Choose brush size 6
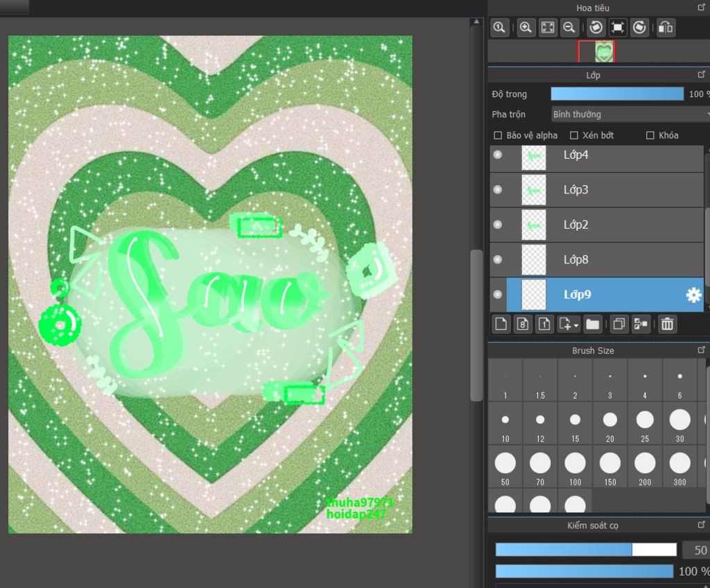 (x=679, y=381)
